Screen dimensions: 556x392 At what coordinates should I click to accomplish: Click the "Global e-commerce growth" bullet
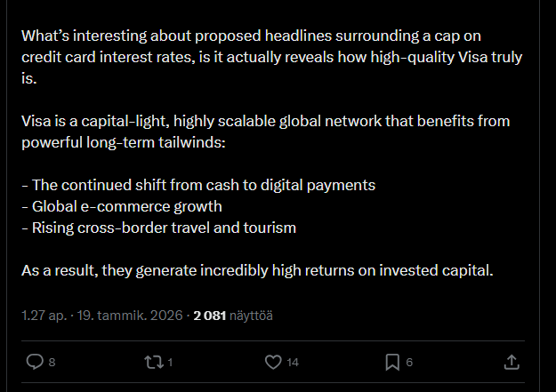coord(122,206)
